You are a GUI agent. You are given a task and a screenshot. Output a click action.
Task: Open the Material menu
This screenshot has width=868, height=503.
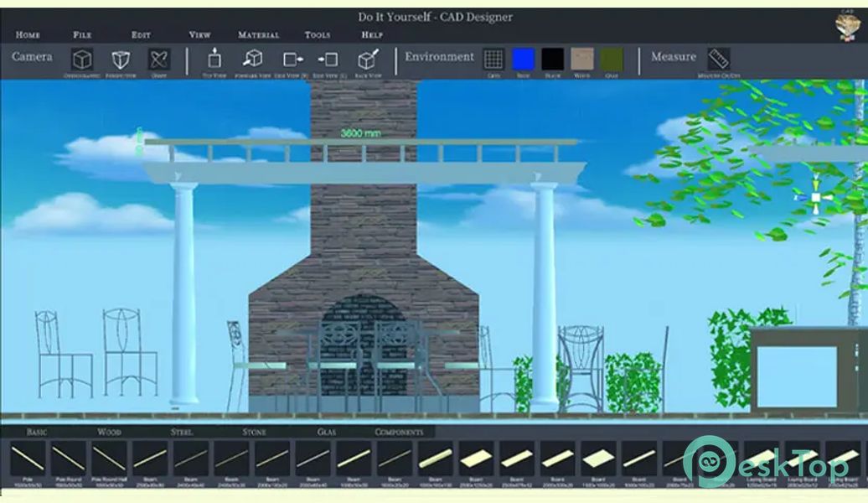pyautogui.click(x=259, y=34)
